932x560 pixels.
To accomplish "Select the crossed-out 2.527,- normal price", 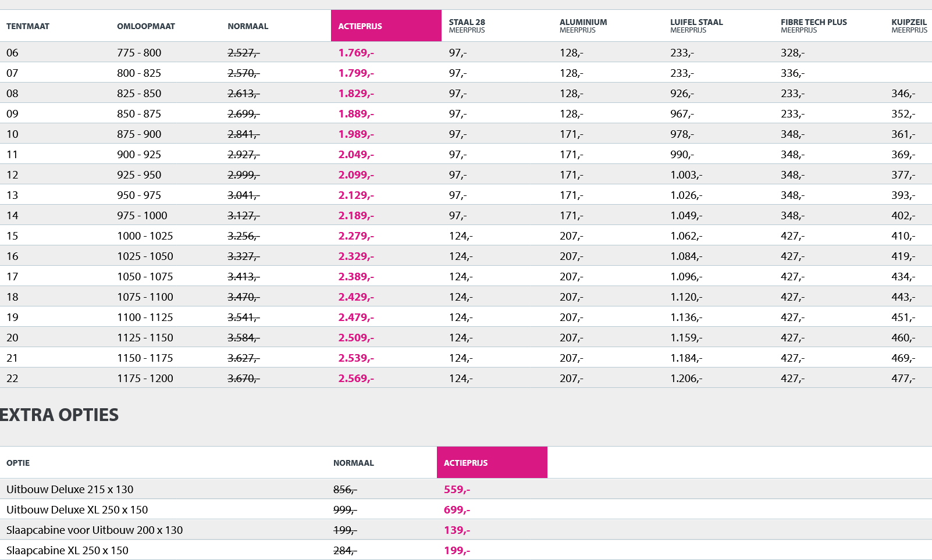I will pyautogui.click(x=243, y=53).
